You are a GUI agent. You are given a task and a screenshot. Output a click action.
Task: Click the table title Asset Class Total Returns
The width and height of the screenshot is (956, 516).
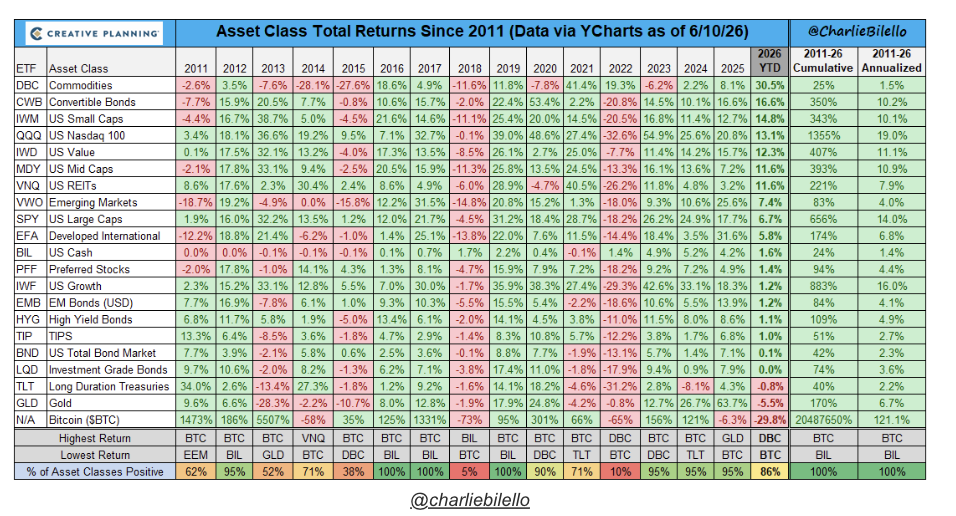pos(482,32)
